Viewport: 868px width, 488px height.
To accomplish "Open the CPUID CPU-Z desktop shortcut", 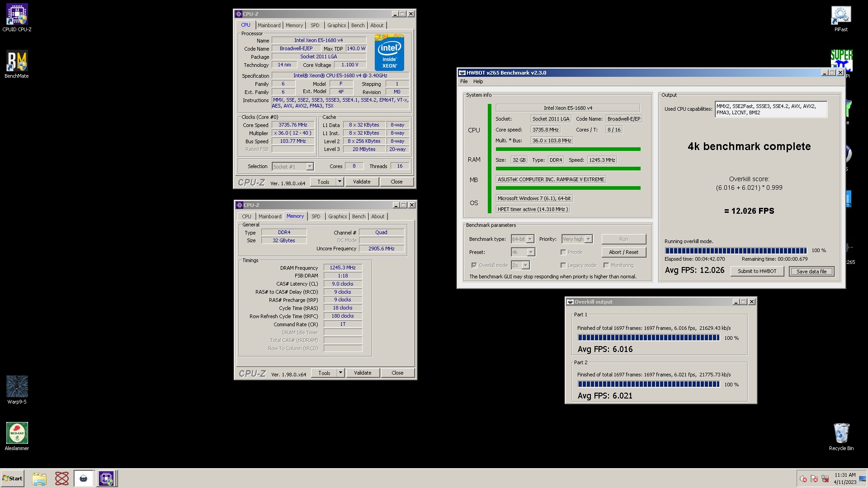I will point(17,18).
